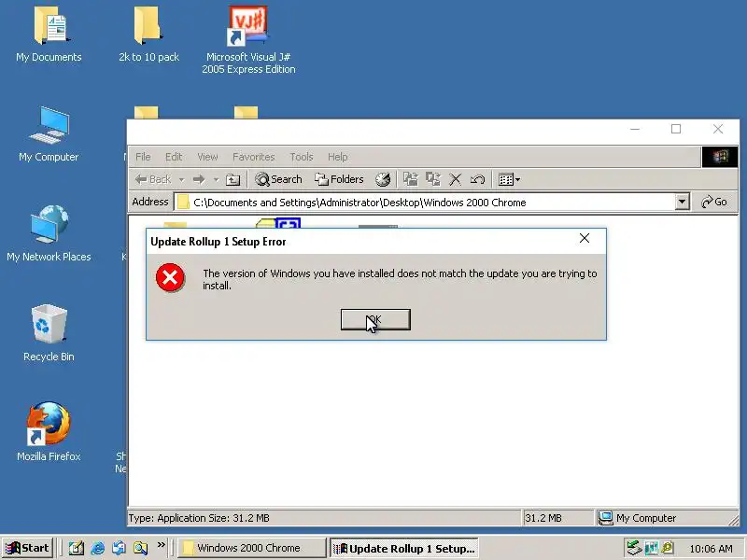The width and height of the screenshot is (747, 560).
Task: Click the Delete toolbar icon
Action: [x=456, y=179]
